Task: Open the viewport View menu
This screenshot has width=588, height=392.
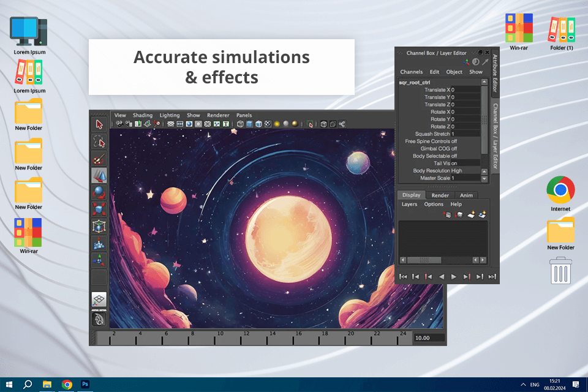Action: [x=120, y=115]
